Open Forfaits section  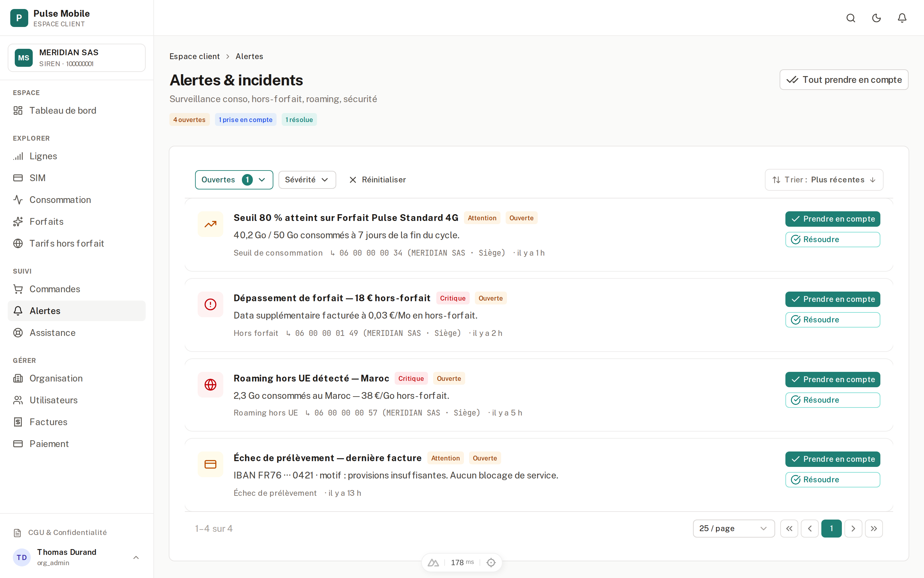pos(77,221)
